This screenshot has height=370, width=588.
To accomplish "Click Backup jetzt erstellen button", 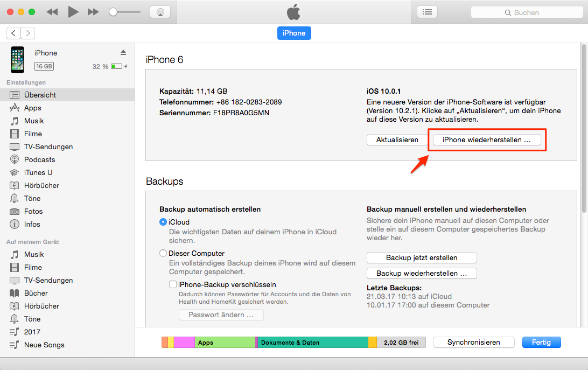I will 422,258.
